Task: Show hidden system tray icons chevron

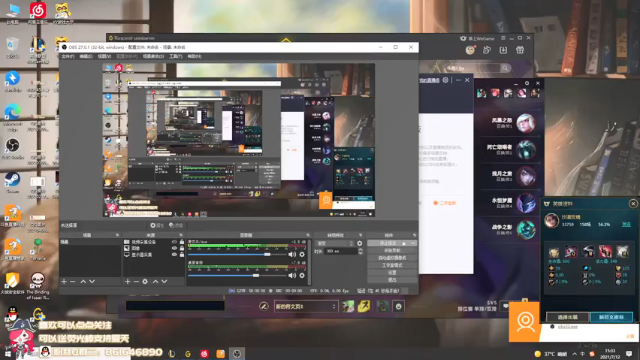Action: tap(575, 353)
